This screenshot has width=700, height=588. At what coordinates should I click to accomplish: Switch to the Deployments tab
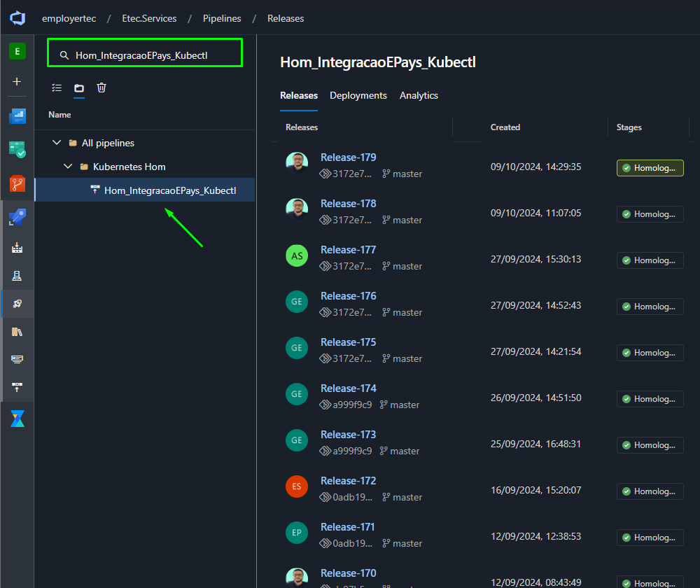point(358,95)
